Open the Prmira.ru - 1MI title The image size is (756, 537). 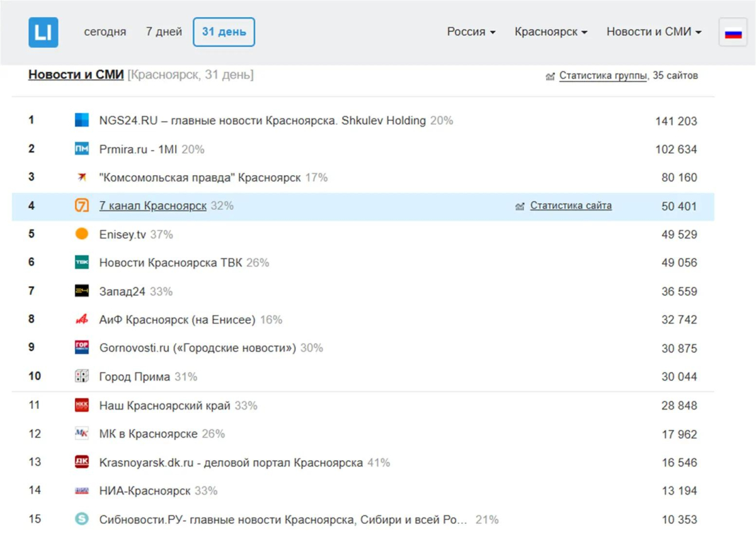click(x=139, y=149)
